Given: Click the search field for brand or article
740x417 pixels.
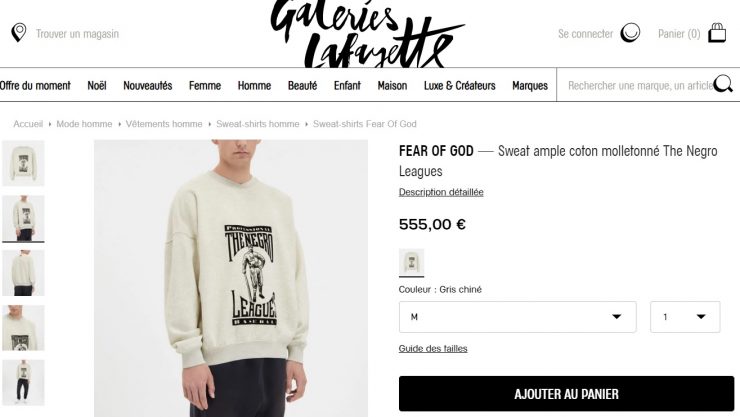Looking at the screenshot, I should [639, 85].
